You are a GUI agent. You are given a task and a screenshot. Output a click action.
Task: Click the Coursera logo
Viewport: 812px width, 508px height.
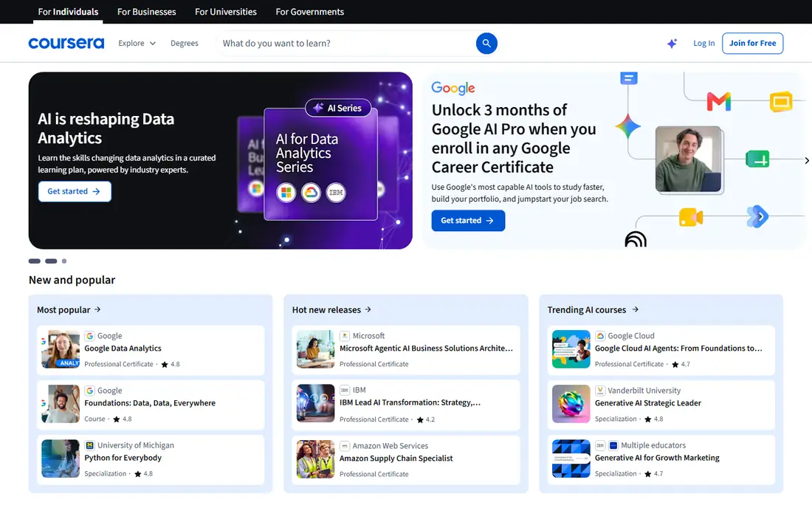click(66, 44)
